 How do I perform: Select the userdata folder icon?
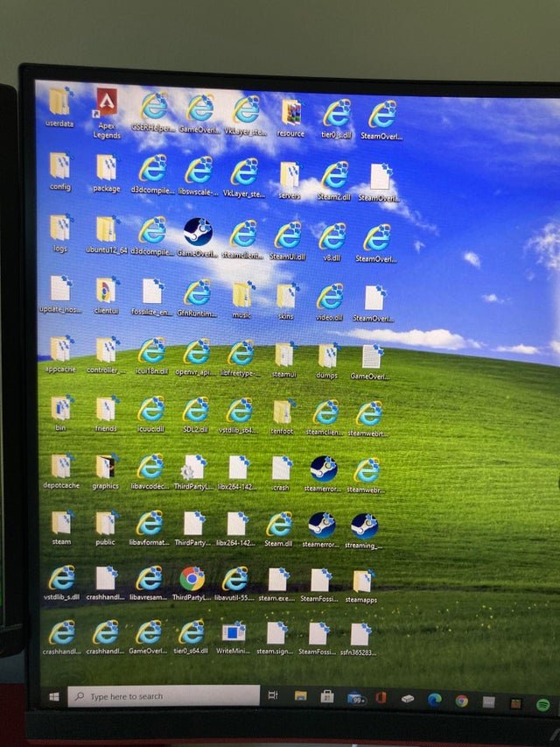[60, 101]
